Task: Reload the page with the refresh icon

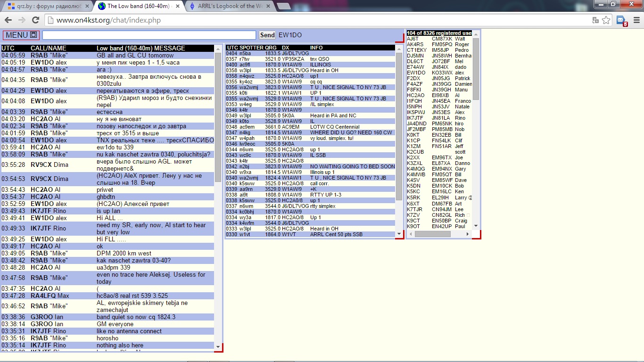Action: [x=35, y=20]
